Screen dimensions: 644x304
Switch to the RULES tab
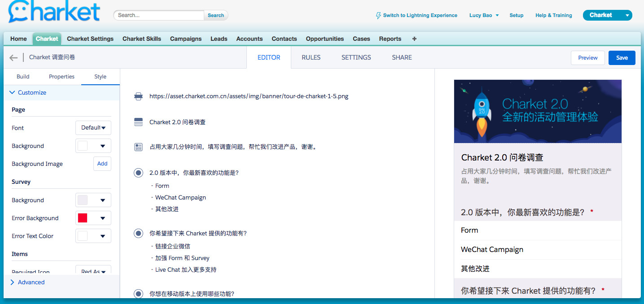(311, 57)
